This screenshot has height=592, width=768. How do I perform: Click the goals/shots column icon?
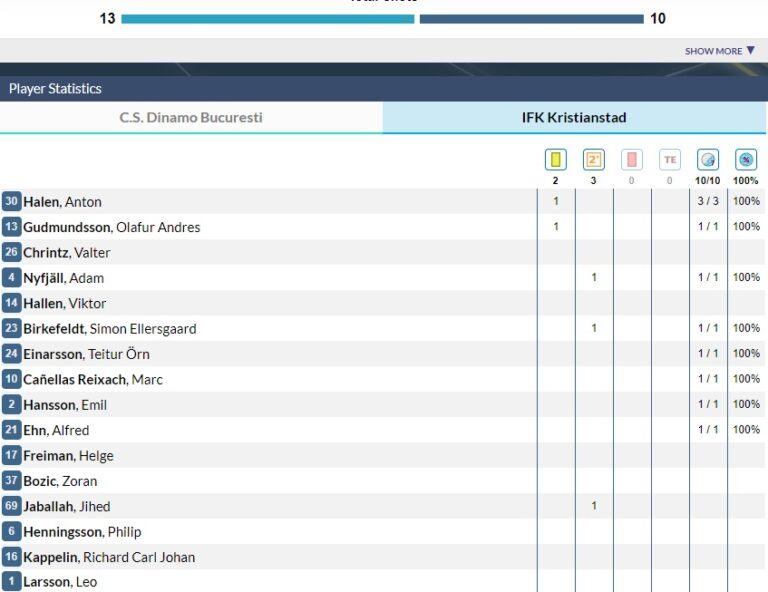tap(708, 160)
